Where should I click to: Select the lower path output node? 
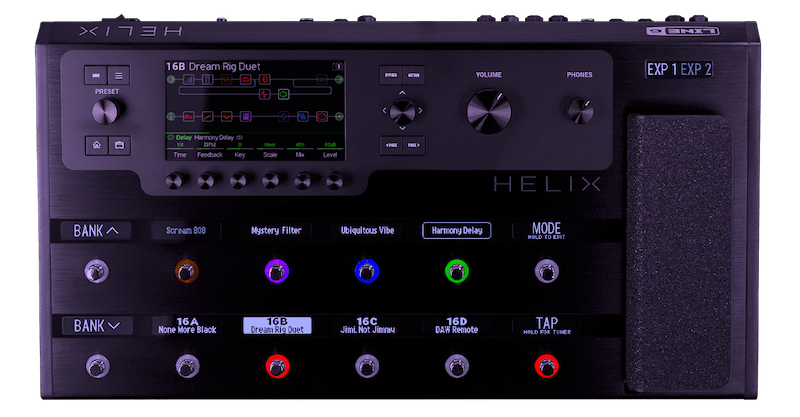339,117
